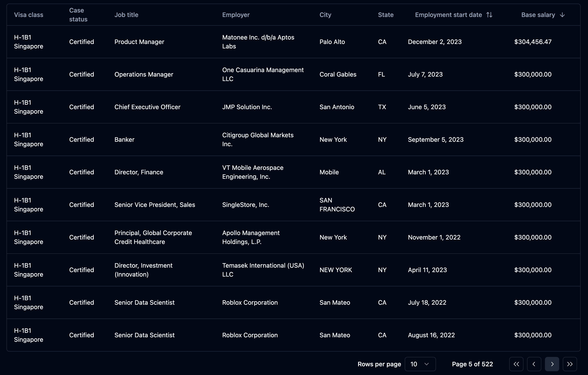Click the FL state cell

click(382, 75)
